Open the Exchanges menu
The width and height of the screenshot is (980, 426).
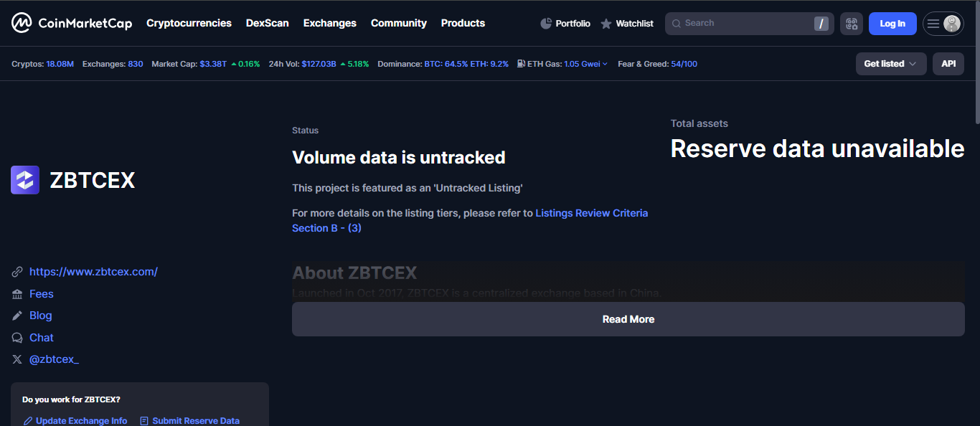[330, 23]
